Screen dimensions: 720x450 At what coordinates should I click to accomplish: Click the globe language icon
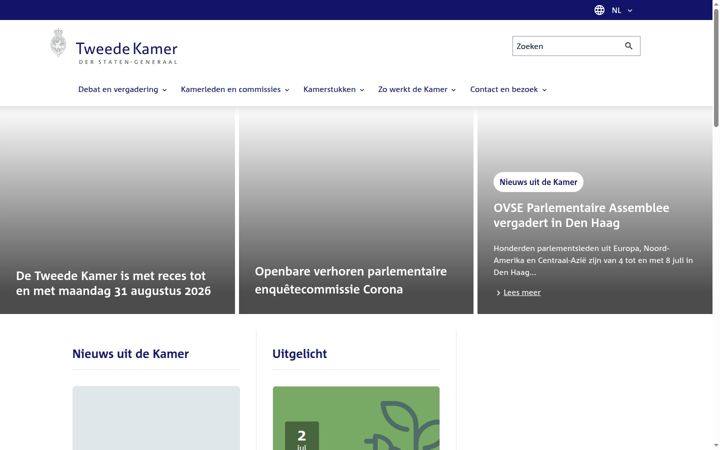(599, 10)
